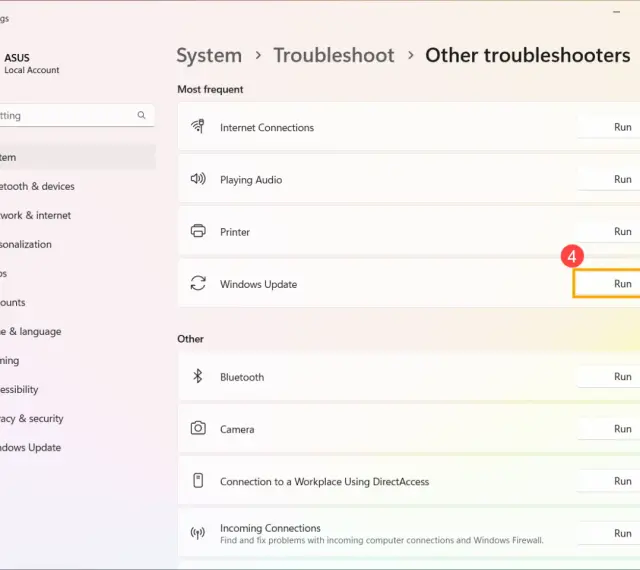The width and height of the screenshot is (640, 570).
Task: Click the Playing Audio speaker icon
Action: (198, 179)
